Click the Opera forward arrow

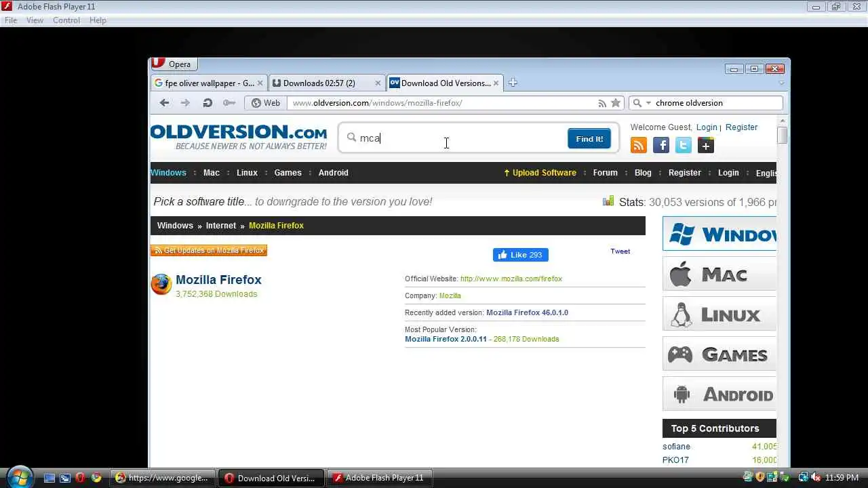pyautogui.click(x=185, y=103)
